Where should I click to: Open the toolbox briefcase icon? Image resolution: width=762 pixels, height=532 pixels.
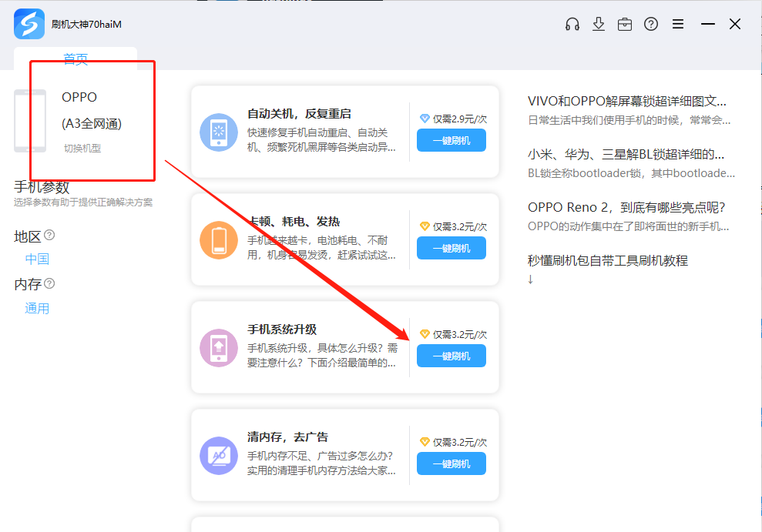(x=625, y=24)
